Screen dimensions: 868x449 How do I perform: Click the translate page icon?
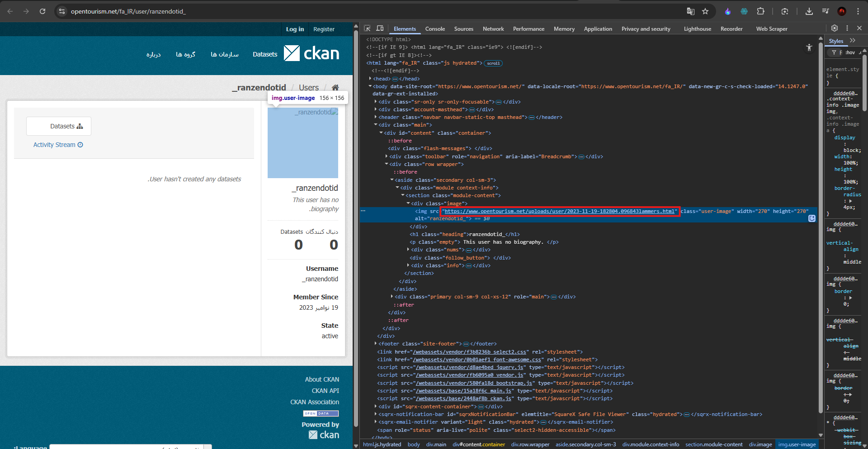690,11
